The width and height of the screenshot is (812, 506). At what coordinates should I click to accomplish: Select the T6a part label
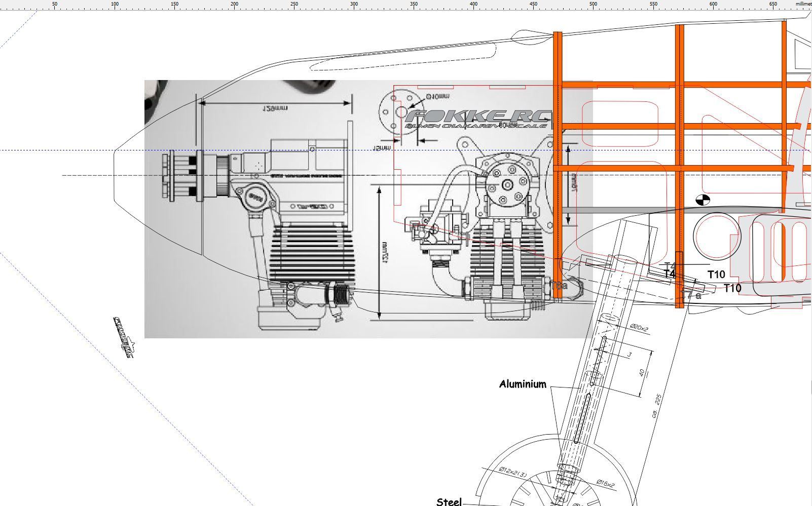tap(559, 286)
